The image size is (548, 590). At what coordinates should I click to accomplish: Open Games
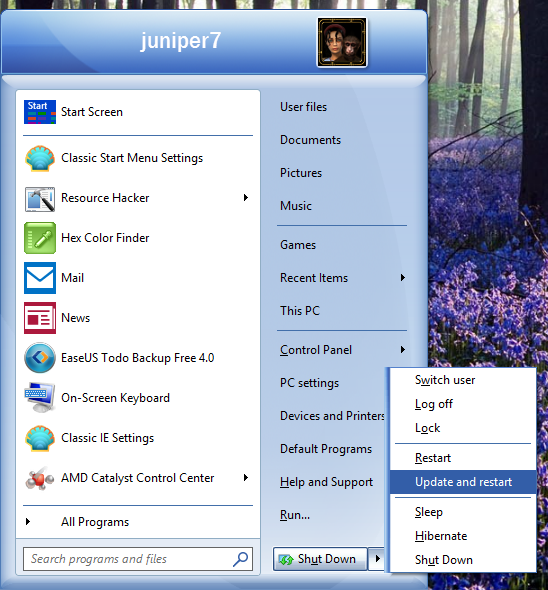298,245
